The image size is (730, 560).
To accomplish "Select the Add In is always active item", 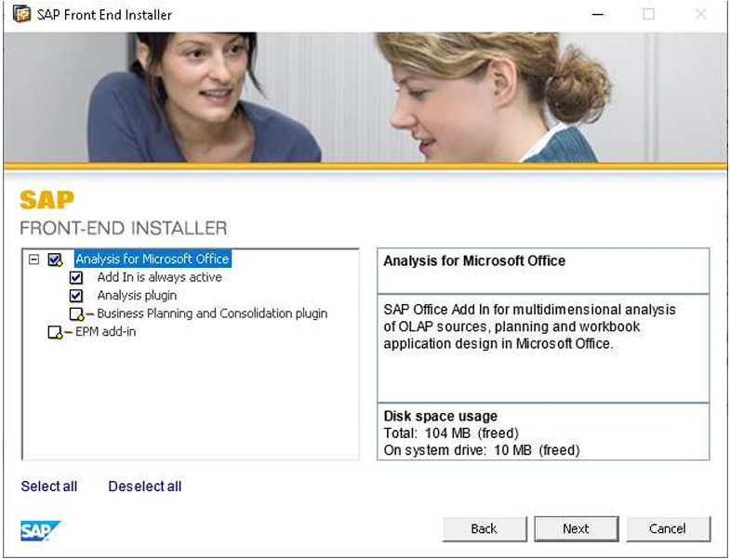I will (159, 277).
